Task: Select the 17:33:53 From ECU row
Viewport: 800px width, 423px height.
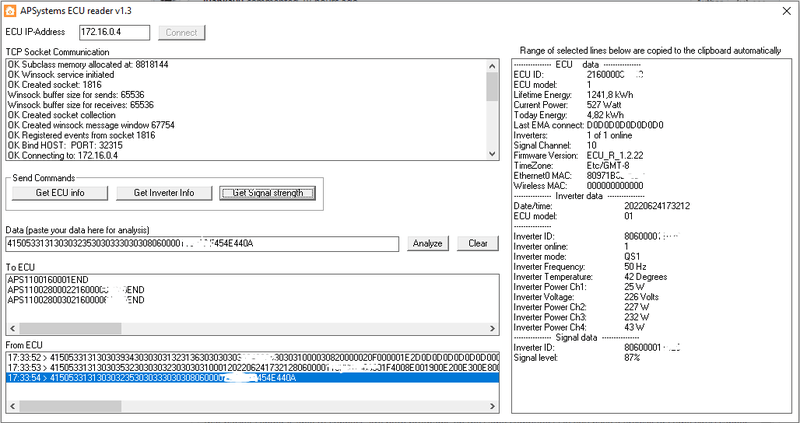Action: coord(253,368)
